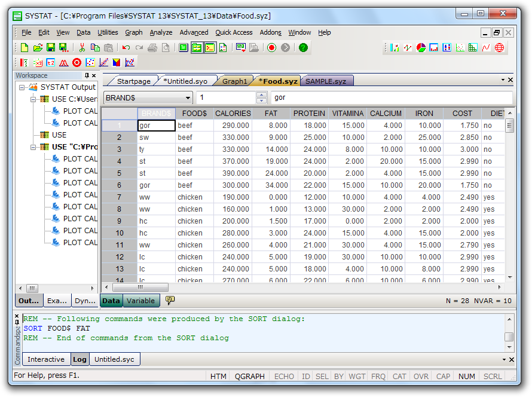Click the Workspace tree horizontal scrollbar thumb

click(32, 288)
